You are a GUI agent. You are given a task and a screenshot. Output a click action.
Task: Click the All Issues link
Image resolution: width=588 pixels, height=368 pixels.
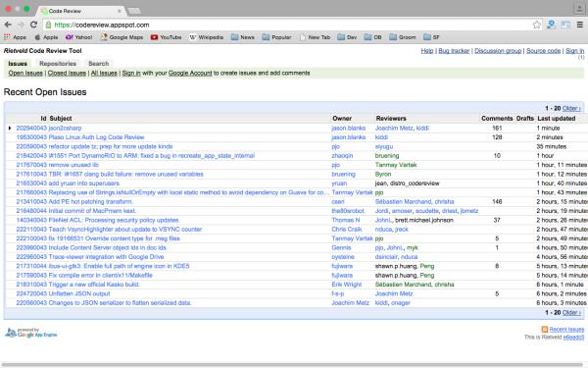click(104, 73)
